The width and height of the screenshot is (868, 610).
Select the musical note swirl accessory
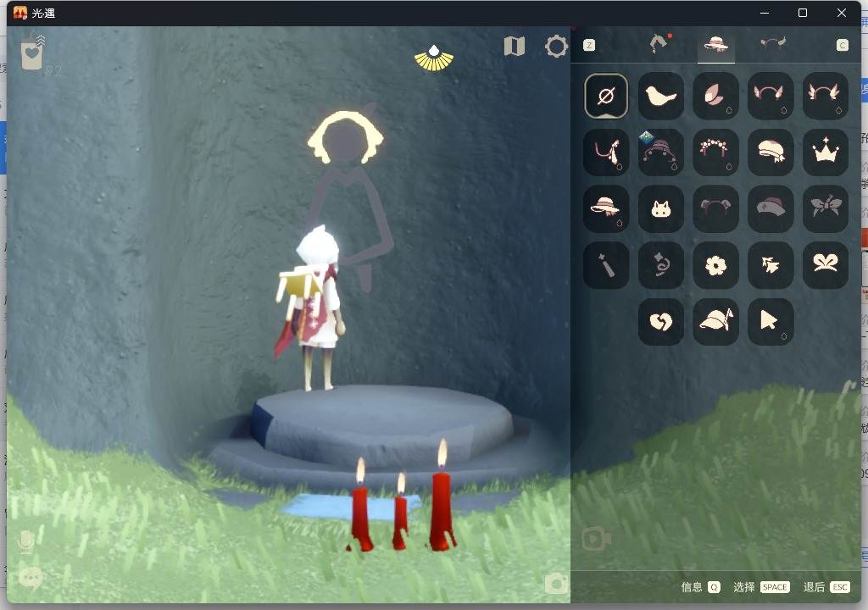pos(660,265)
